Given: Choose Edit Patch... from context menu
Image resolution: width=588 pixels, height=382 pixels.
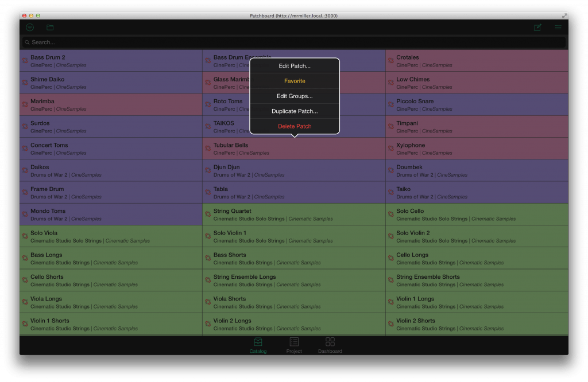Looking at the screenshot, I should [x=295, y=66].
